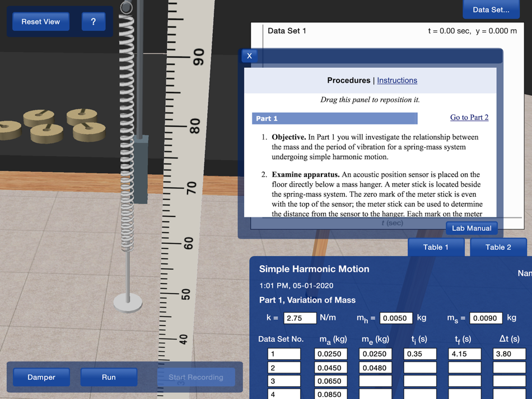Open the Data Set... selector
This screenshot has width=532, height=399.
tap(491, 9)
